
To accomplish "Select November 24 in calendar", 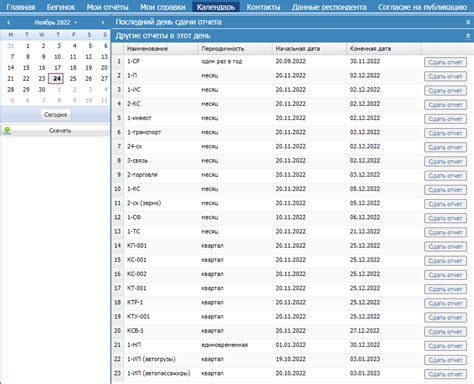I will coord(56,79).
